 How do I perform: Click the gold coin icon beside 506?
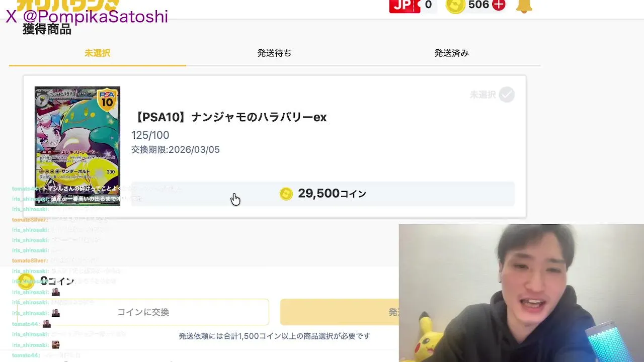pos(455,6)
